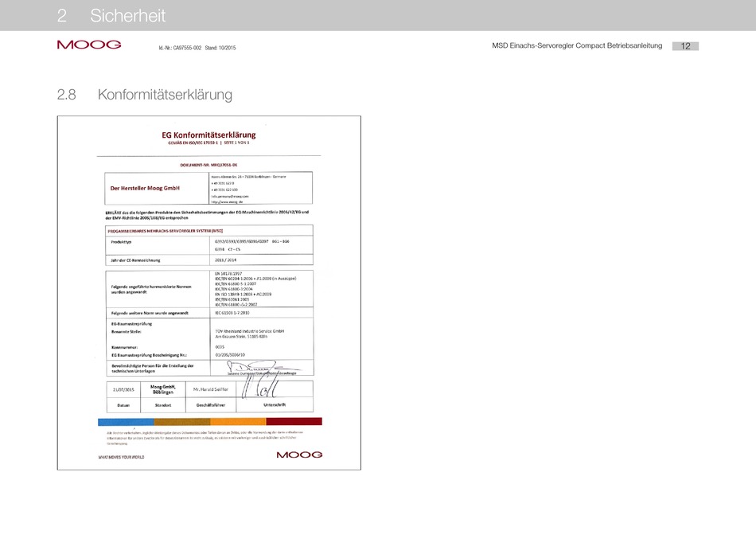
Task: Click the "01/205/5006/10" certificate number
Action: click(x=230, y=354)
